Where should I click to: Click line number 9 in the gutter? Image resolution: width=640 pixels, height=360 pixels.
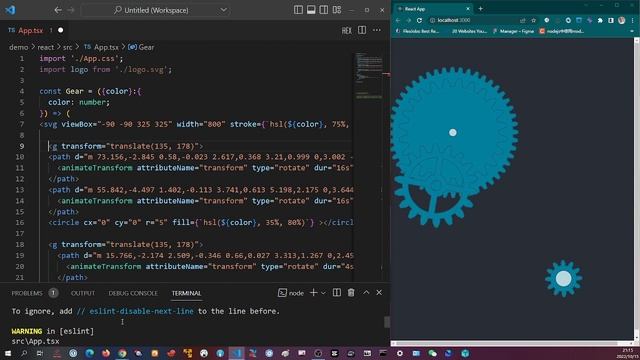tap(22, 146)
